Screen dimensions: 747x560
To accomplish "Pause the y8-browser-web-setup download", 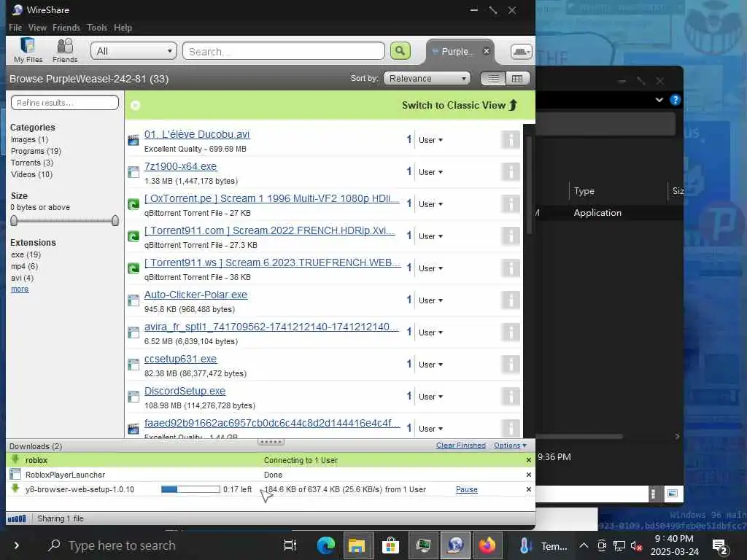I will (x=466, y=489).
